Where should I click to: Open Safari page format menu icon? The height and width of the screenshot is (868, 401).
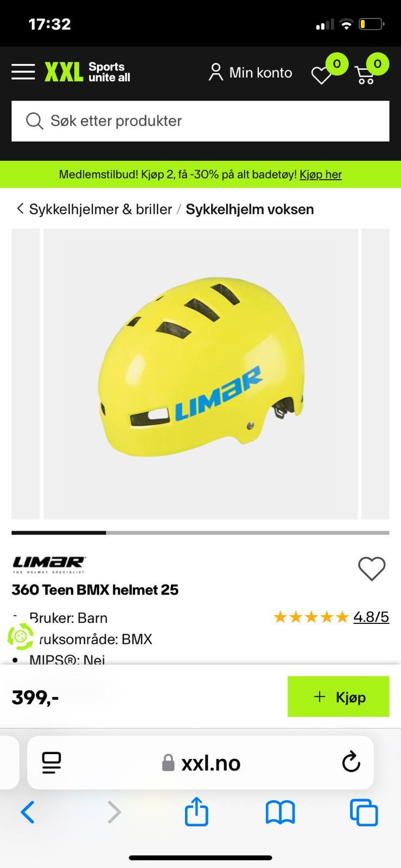[x=52, y=763]
